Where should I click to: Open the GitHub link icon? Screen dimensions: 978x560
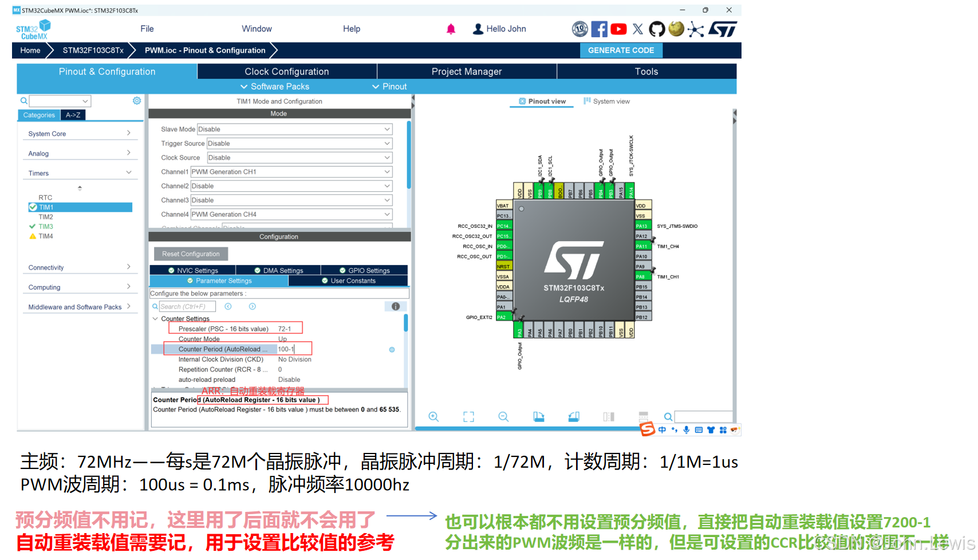point(657,29)
